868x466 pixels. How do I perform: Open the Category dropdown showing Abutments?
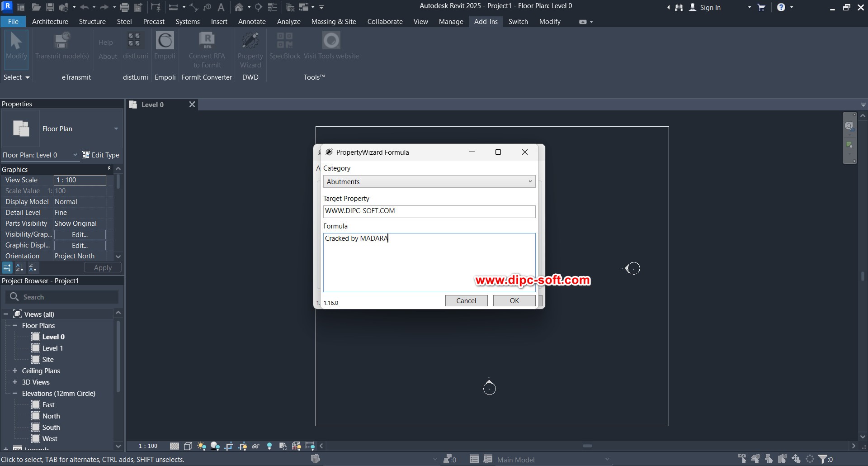click(429, 181)
